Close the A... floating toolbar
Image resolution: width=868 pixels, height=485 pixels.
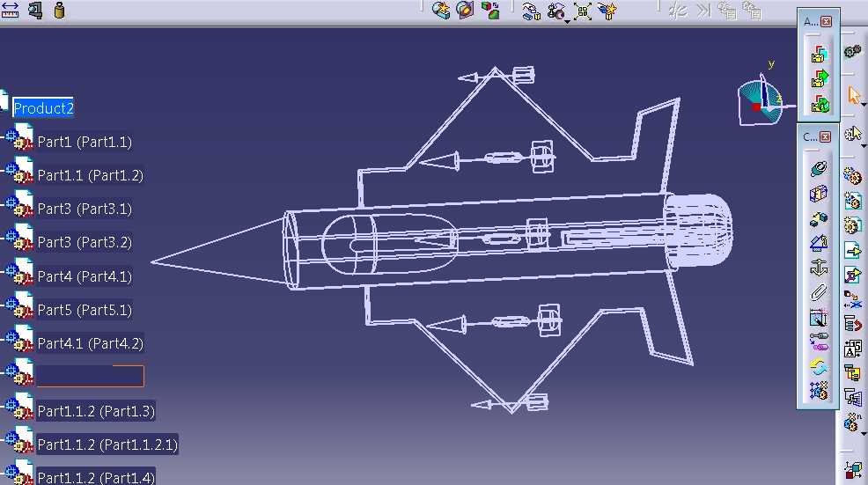pos(826,22)
